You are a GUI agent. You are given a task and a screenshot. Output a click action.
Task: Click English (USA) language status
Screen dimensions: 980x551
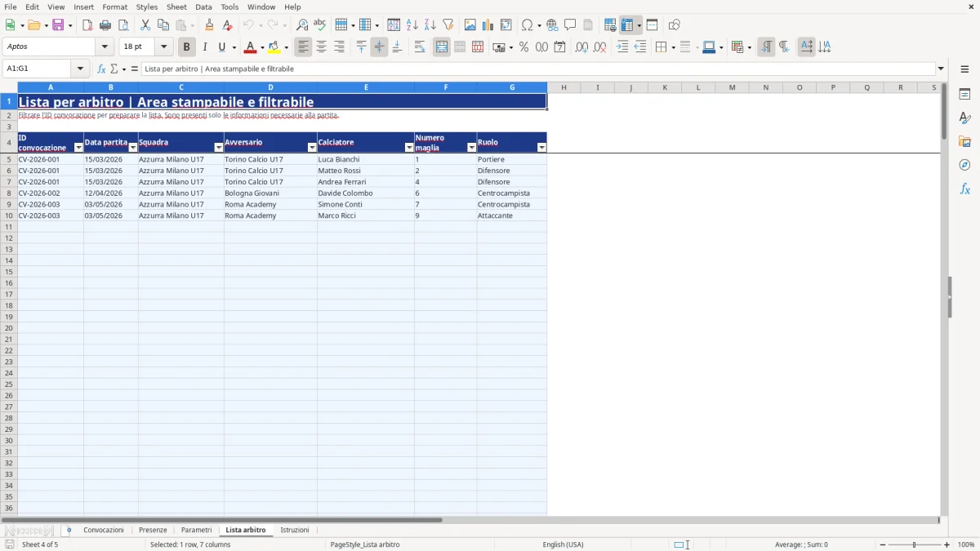pyautogui.click(x=563, y=544)
